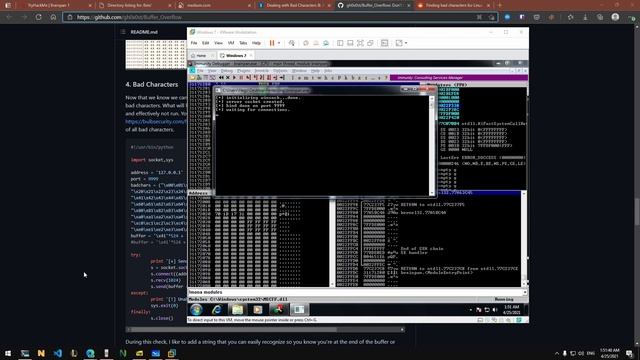
Task: Open Immunity Debugger Options menu
Action: [280, 71]
